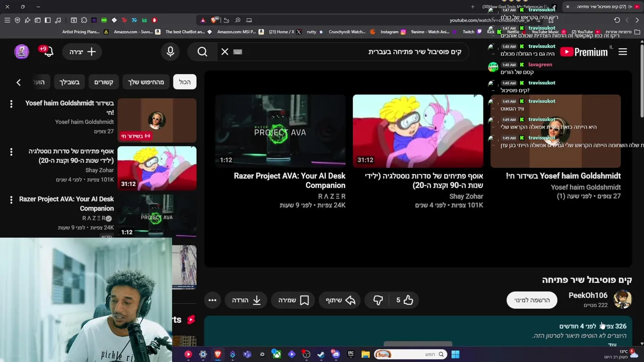
Task: Download the video via הורדה button
Action: point(246,300)
